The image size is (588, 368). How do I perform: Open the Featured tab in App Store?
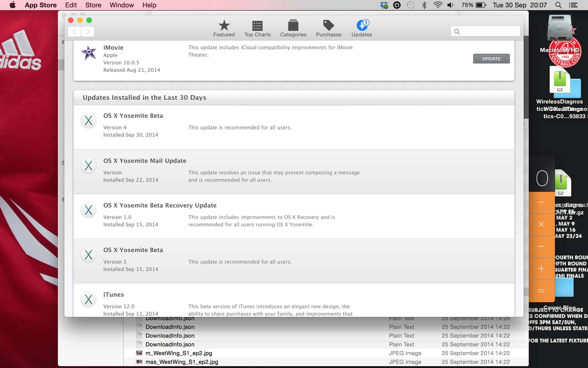(x=224, y=29)
